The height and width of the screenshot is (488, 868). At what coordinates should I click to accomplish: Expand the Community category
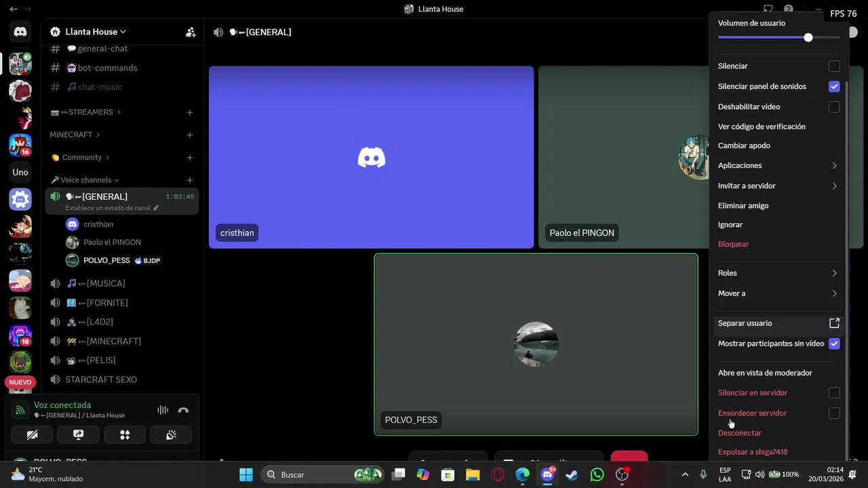tap(81, 157)
